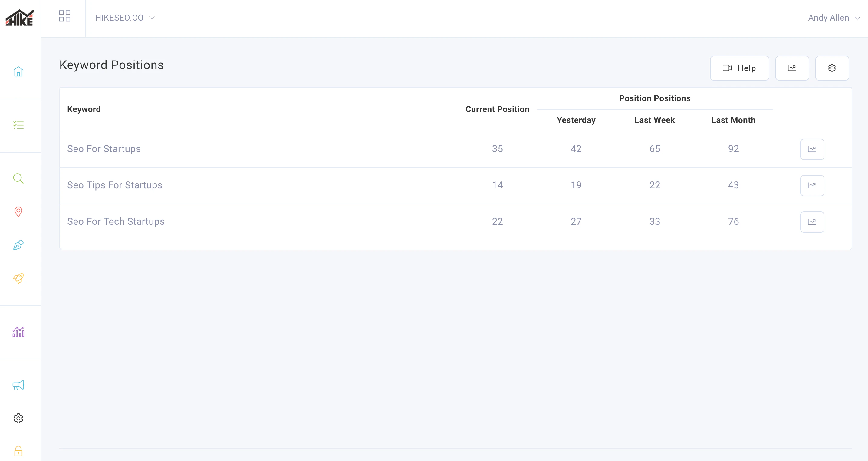View chart for Seo For Startups row
This screenshot has width=868, height=461.
pos(812,149)
